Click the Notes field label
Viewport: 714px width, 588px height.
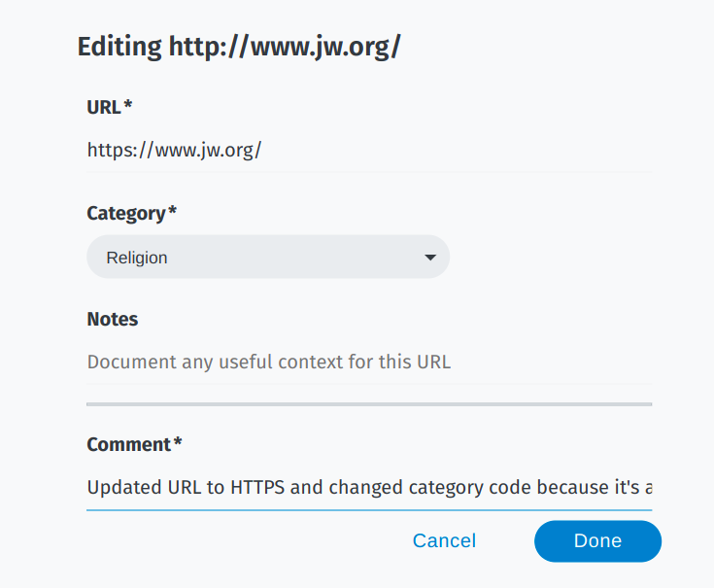(x=113, y=319)
